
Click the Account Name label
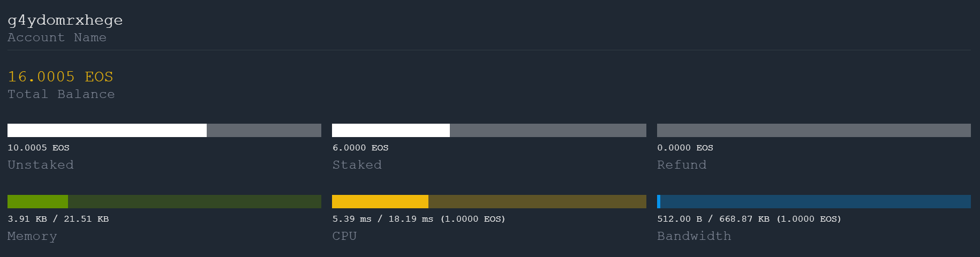(57, 37)
